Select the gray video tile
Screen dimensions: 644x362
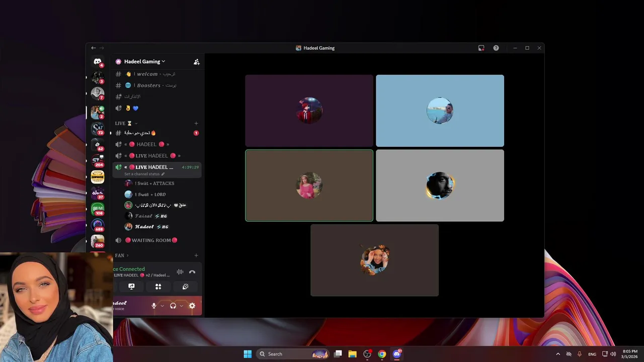(440, 186)
